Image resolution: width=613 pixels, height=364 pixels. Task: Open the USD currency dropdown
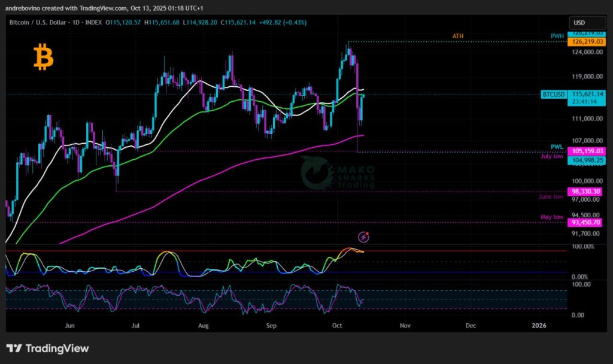pyautogui.click(x=579, y=22)
